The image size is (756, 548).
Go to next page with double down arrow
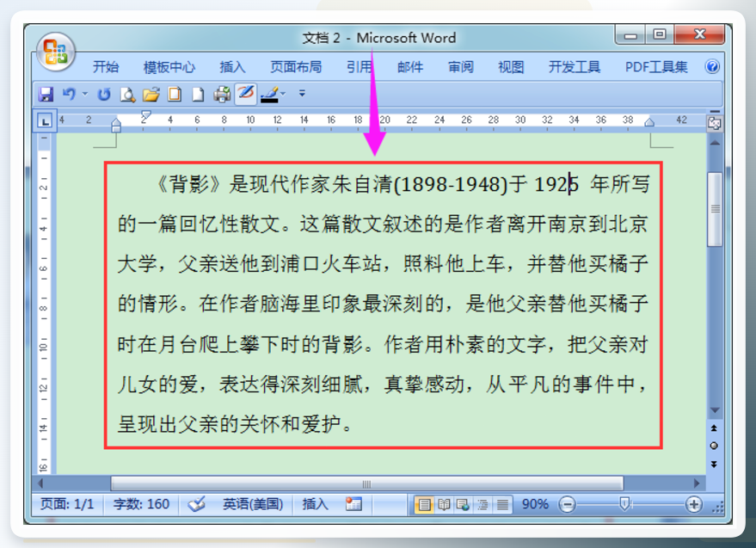pos(714,464)
